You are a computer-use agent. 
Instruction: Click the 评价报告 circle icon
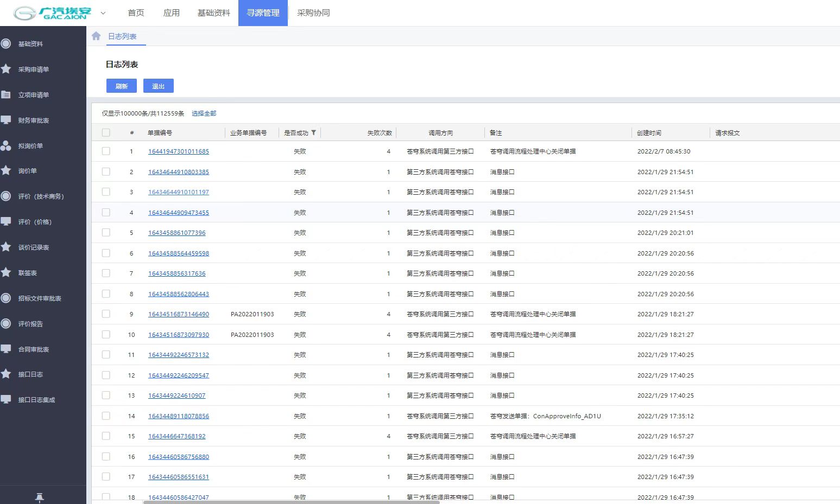6,323
